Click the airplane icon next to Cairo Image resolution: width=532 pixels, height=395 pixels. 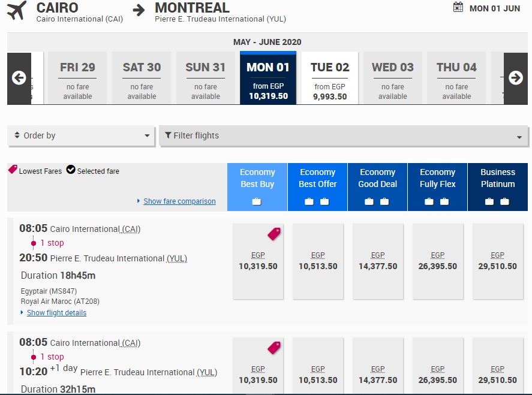(17, 10)
